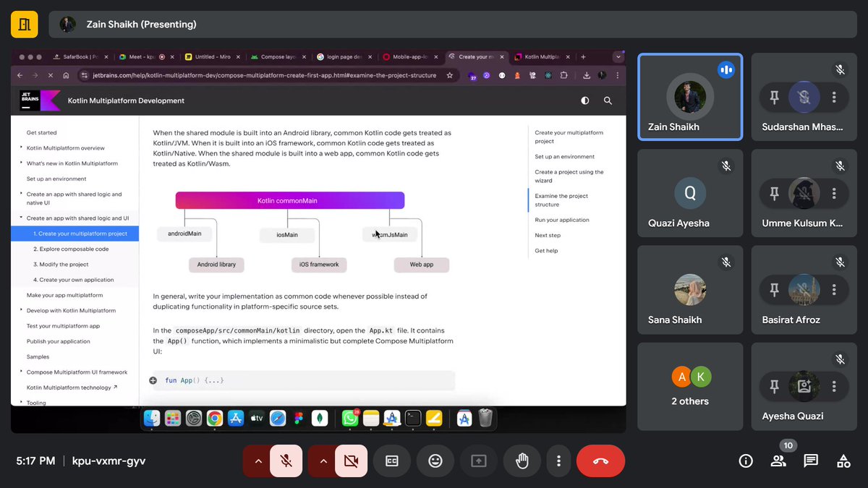Open Terminal from the dock
Image resolution: width=868 pixels, height=488 pixels.
coord(413,418)
